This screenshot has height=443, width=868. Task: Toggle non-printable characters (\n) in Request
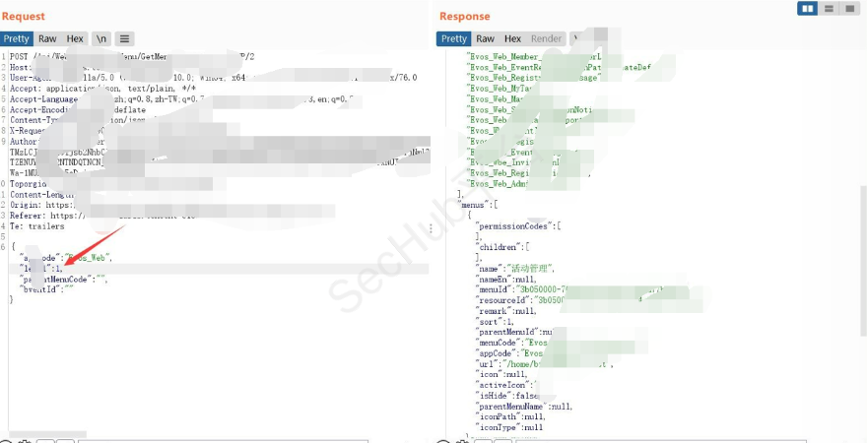tap(102, 39)
